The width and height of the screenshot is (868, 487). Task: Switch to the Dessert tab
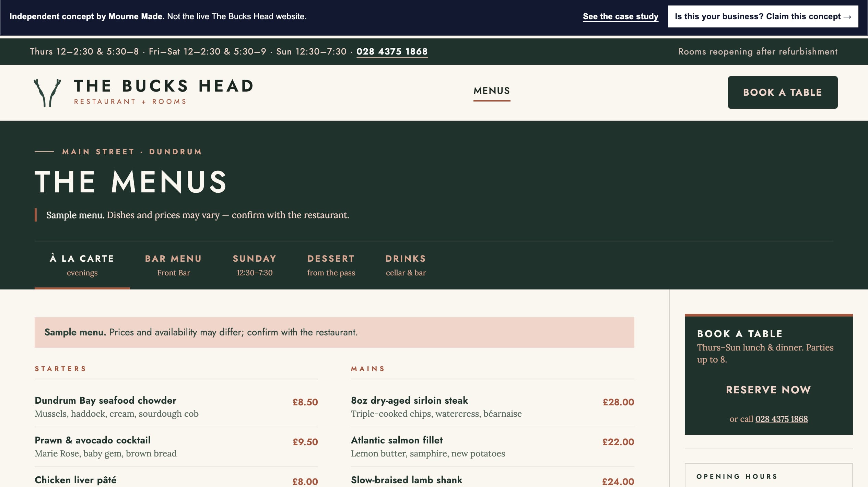point(331,265)
